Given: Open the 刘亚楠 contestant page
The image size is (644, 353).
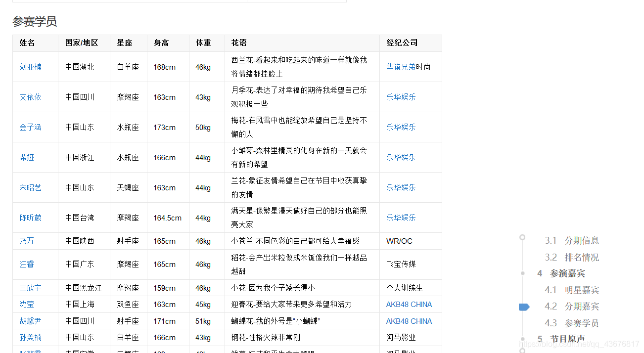Looking at the screenshot, I should point(31,67).
